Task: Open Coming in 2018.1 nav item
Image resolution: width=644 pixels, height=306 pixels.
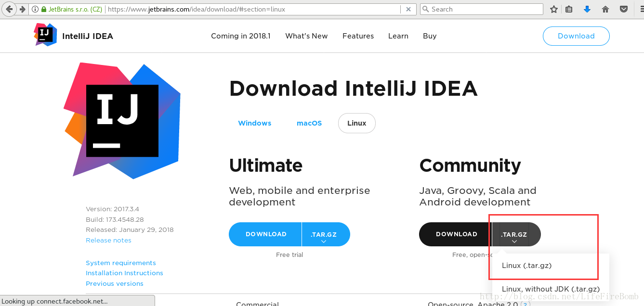Action: click(x=241, y=36)
